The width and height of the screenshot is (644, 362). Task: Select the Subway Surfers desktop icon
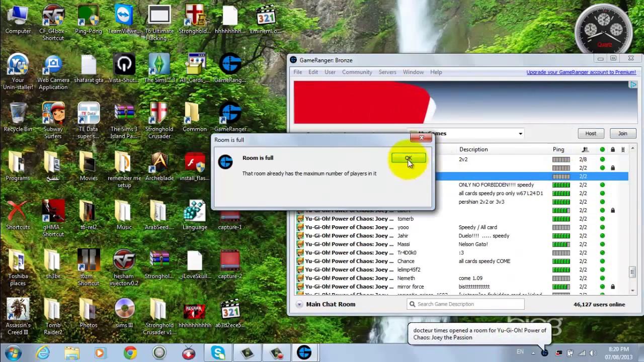tap(53, 121)
